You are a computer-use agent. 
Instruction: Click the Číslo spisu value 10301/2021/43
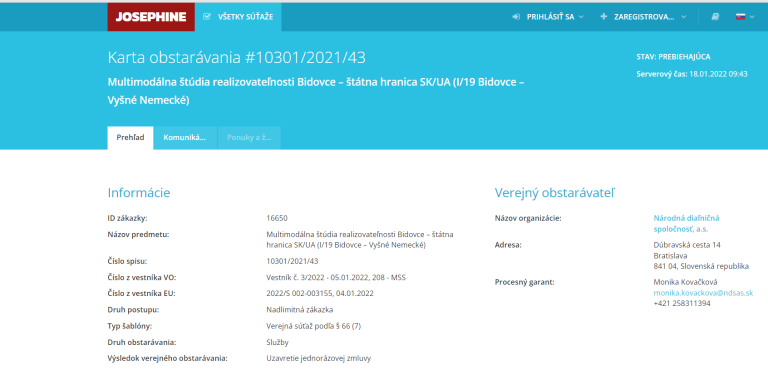pyautogui.click(x=292, y=261)
